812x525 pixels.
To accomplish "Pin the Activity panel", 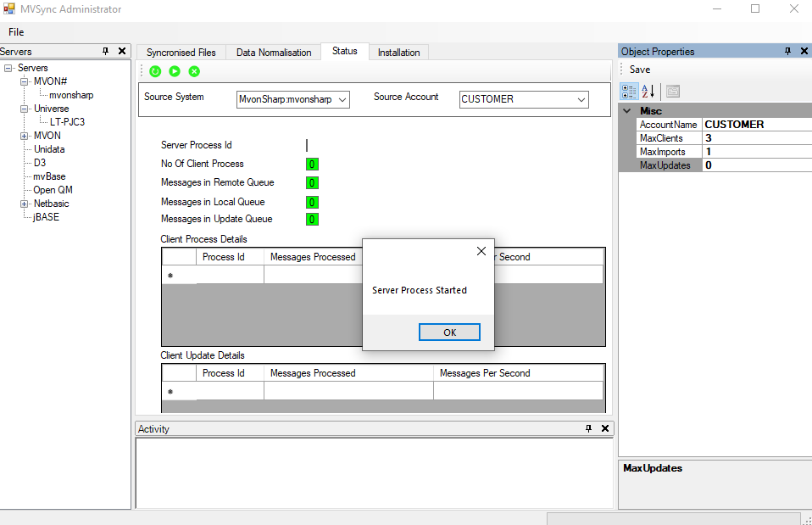I will (x=588, y=428).
